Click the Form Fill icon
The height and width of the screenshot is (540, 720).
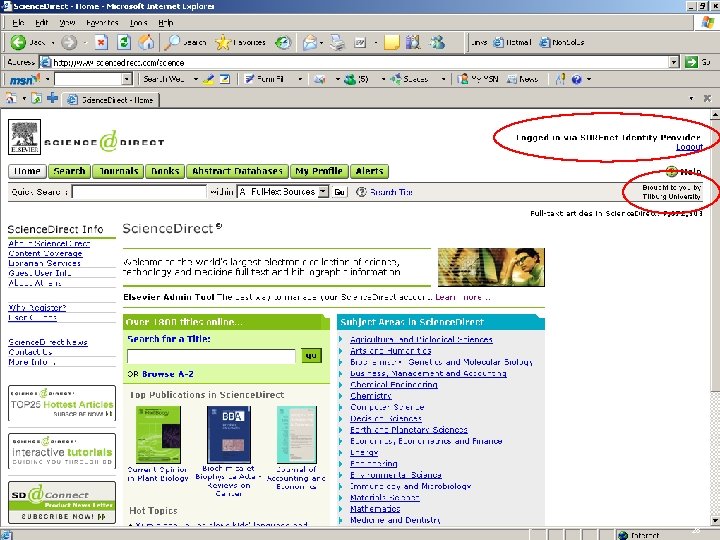249,79
